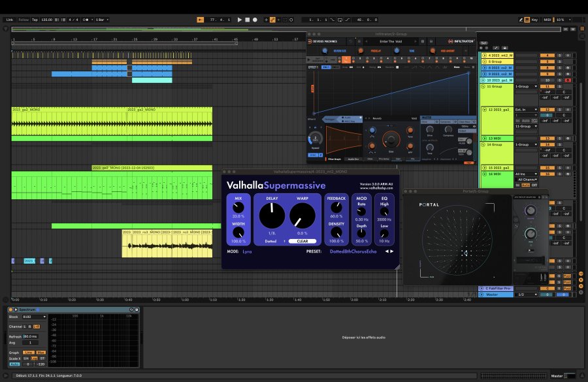Click the Spectrum save preset disk icon

pyautogui.click(x=137, y=310)
